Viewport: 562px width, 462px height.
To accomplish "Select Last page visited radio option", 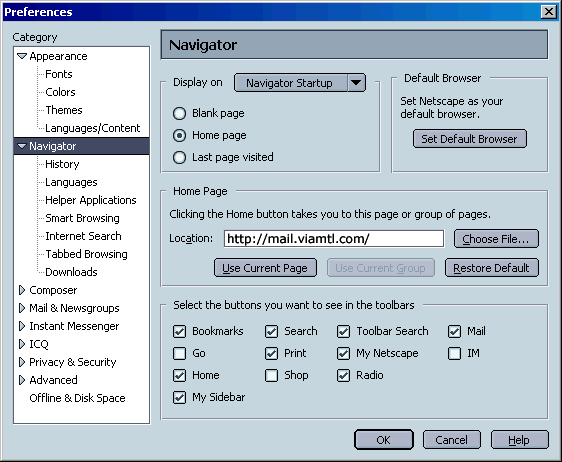I will tap(179, 157).
